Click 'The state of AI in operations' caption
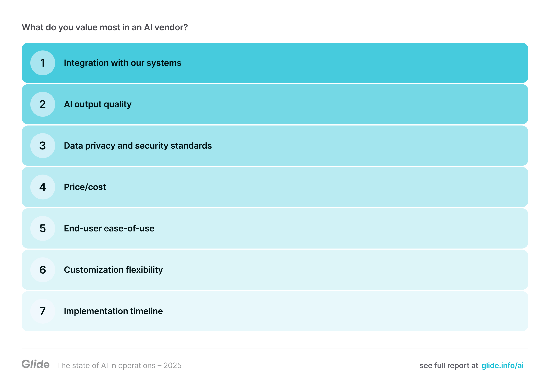 119,365
